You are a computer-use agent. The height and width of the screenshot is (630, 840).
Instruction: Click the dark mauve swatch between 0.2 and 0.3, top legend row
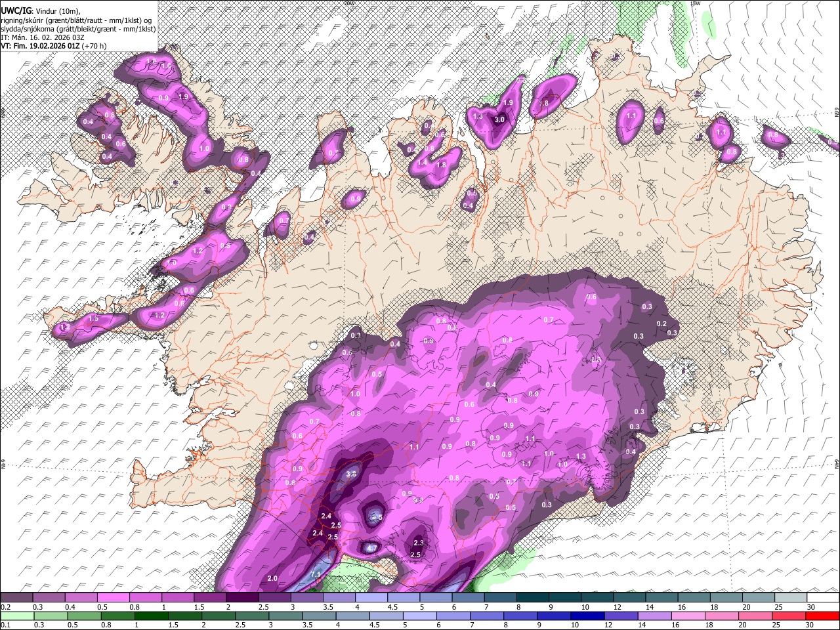tap(16, 598)
